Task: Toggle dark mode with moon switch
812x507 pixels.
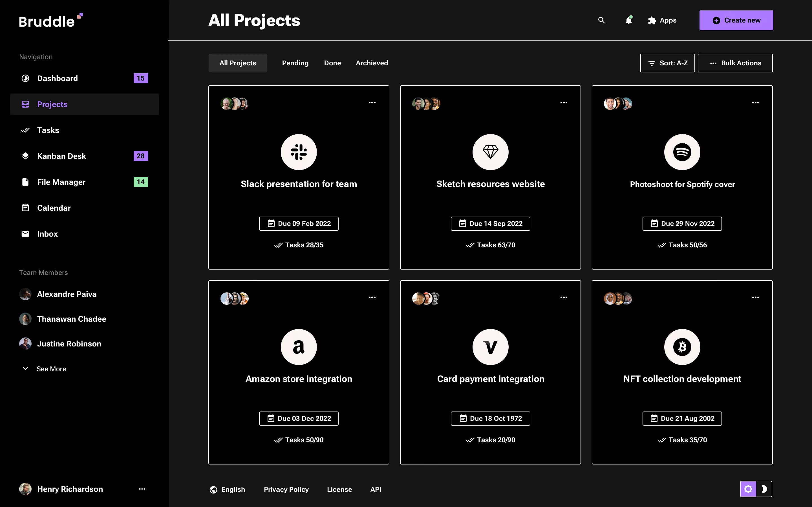Action: click(765, 489)
